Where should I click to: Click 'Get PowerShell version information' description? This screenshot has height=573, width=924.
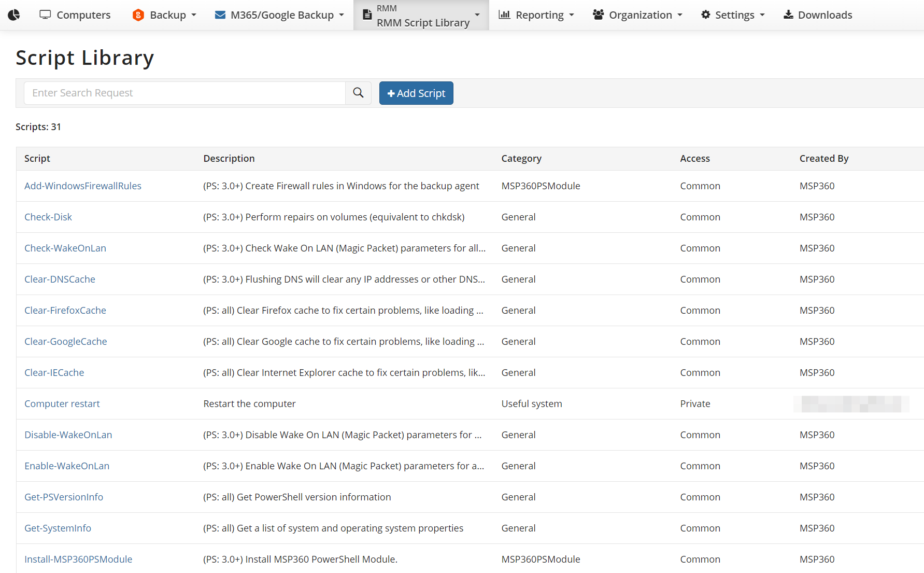(297, 497)
